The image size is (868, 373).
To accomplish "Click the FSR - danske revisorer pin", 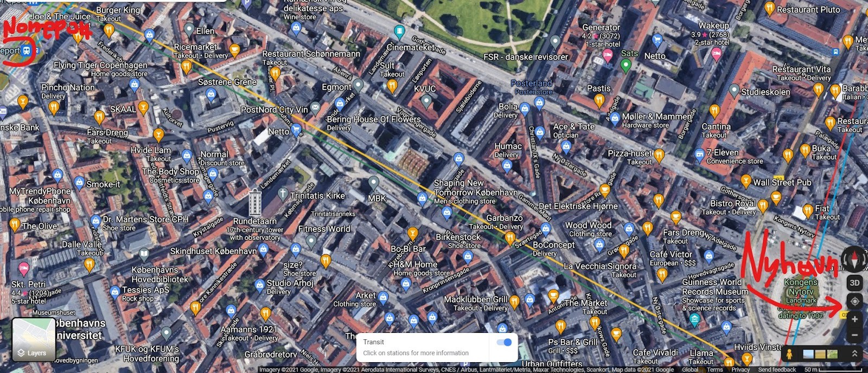I will (554, 41).
